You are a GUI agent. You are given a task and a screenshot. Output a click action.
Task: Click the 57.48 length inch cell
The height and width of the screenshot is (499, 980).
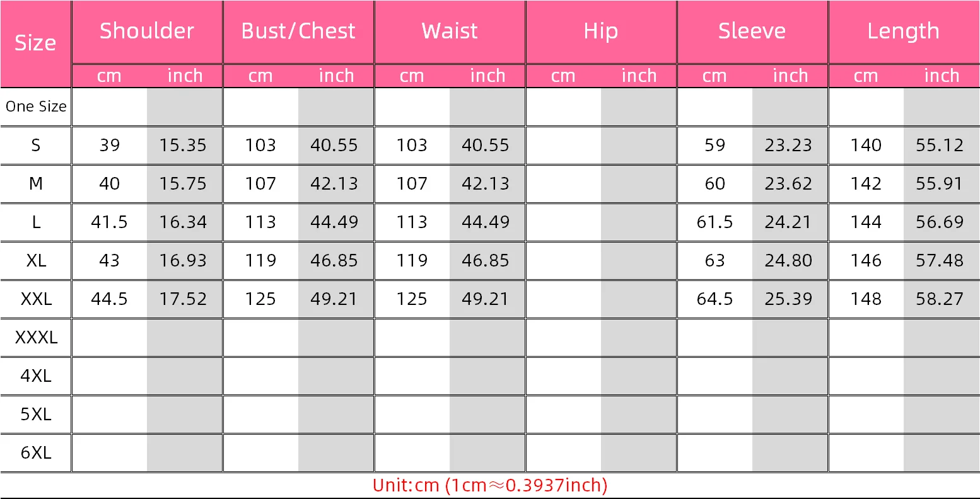click(x=940, y=260)
